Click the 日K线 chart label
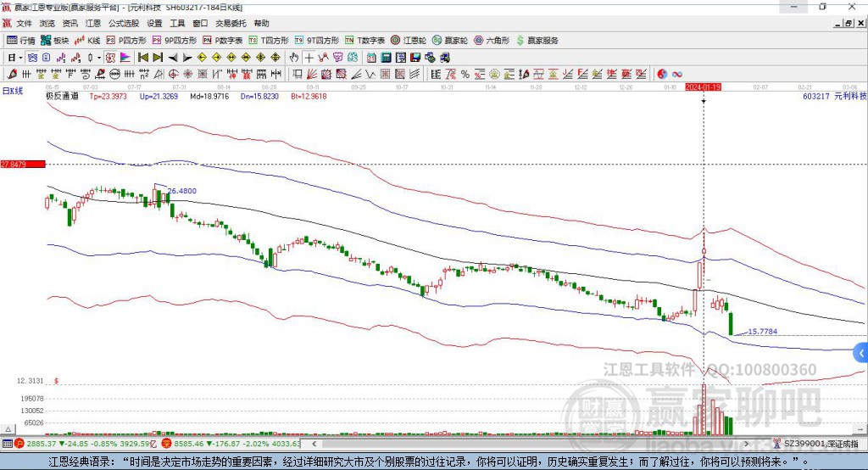 pos(12,92)
